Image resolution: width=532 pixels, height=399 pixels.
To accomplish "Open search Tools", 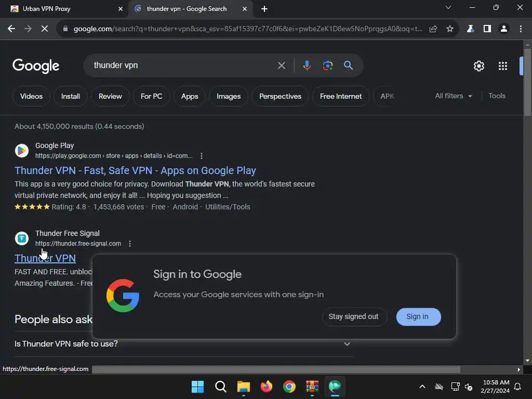I will [497, 96].
